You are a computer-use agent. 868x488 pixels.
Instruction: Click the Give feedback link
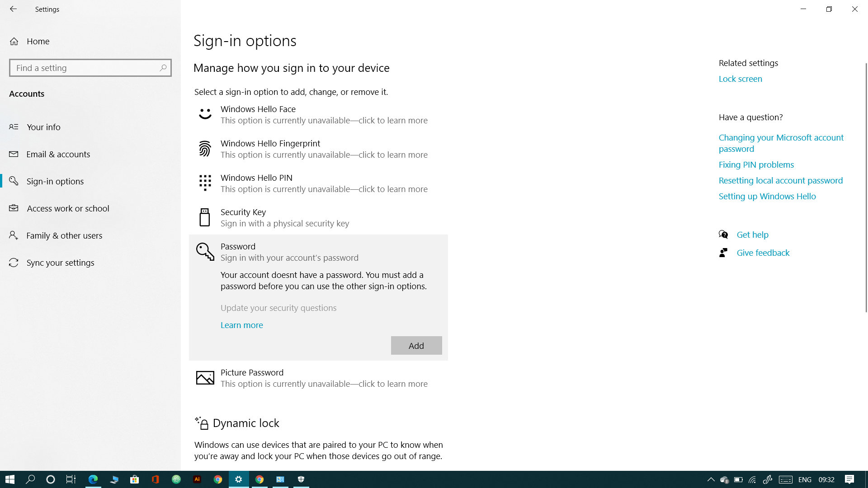(763, 253)
